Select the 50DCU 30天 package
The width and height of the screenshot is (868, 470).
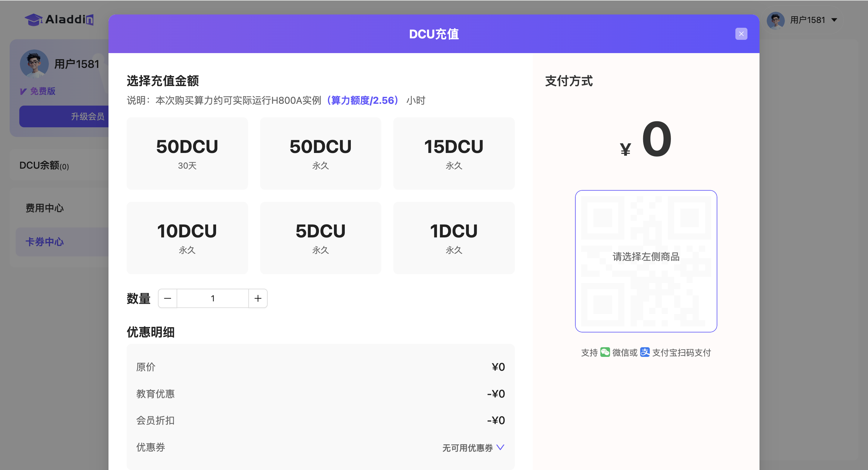pos(187,154)
